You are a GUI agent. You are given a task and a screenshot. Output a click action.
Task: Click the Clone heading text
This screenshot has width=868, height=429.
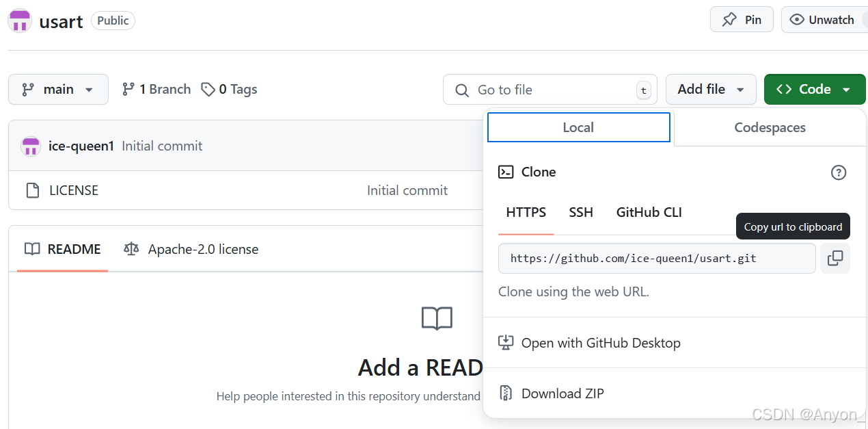539,172
